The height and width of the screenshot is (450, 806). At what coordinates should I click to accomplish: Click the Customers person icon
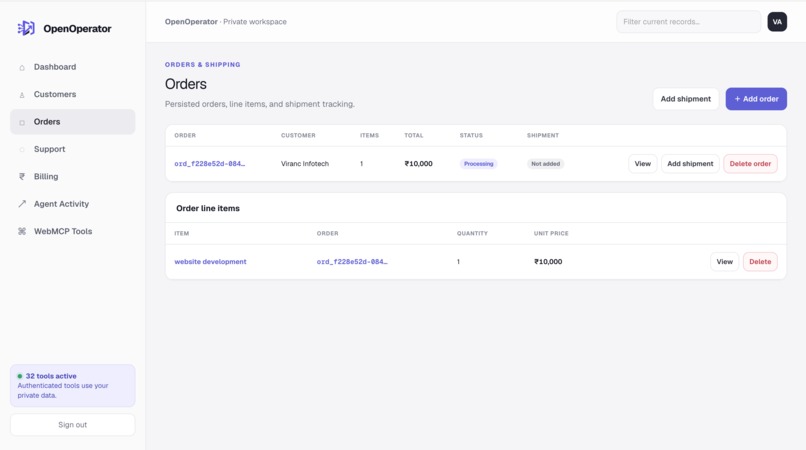click(22, 95)
